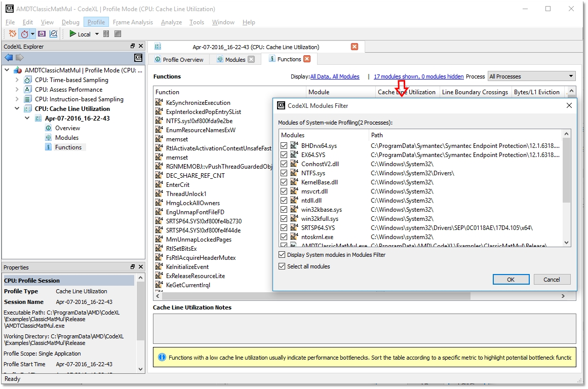Close the CodeXL Explorer panel
Screen dimensions: 588x389
(x=141, y=46)
